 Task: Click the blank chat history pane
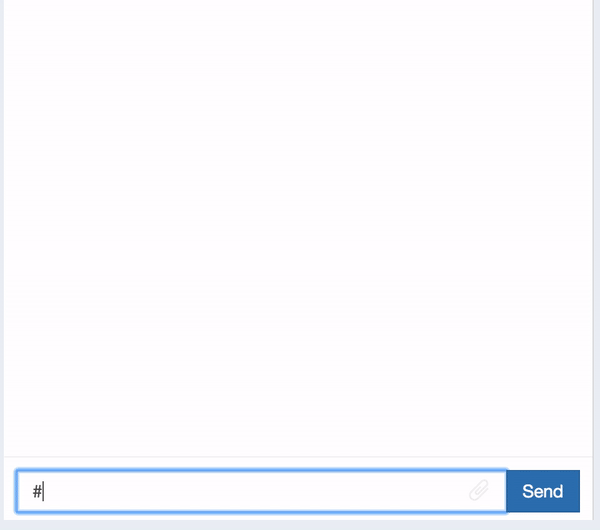click(298, 228)
